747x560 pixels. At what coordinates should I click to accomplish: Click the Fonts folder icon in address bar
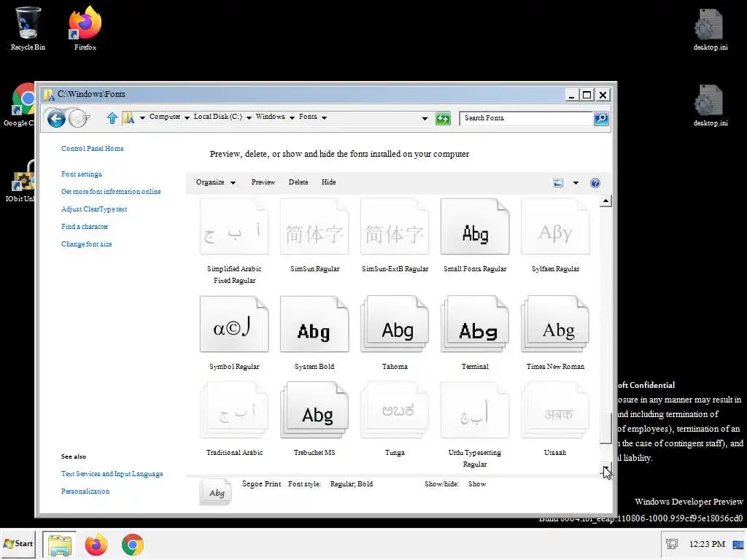point(128,117)
